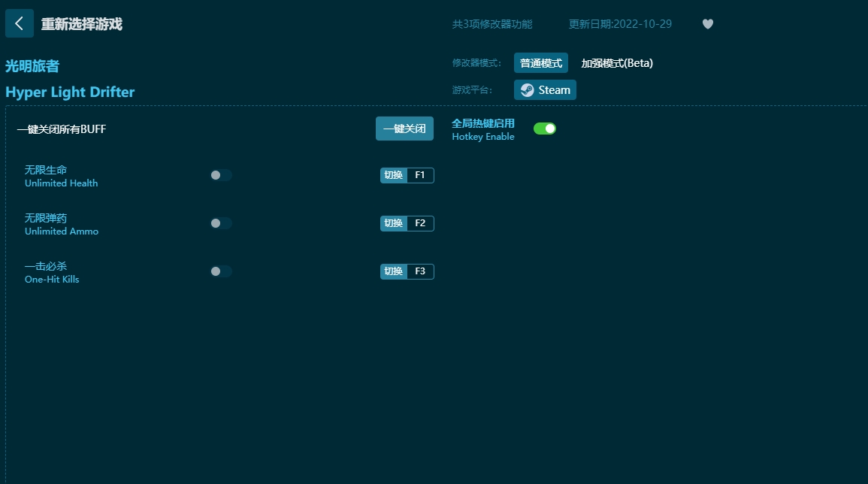Disable the Hotkey Enable switch
868x484 pixels.
(x=545, y=129)
